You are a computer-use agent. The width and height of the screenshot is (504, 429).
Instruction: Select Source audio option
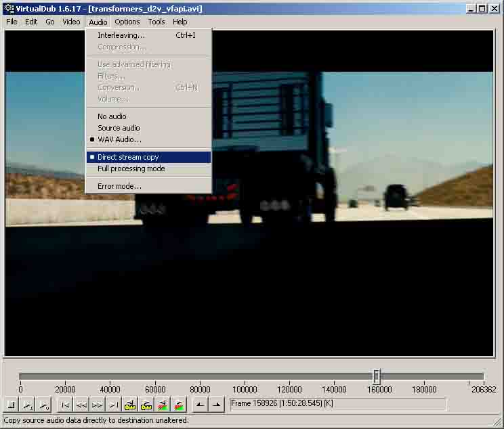click(x=148, y=128)
